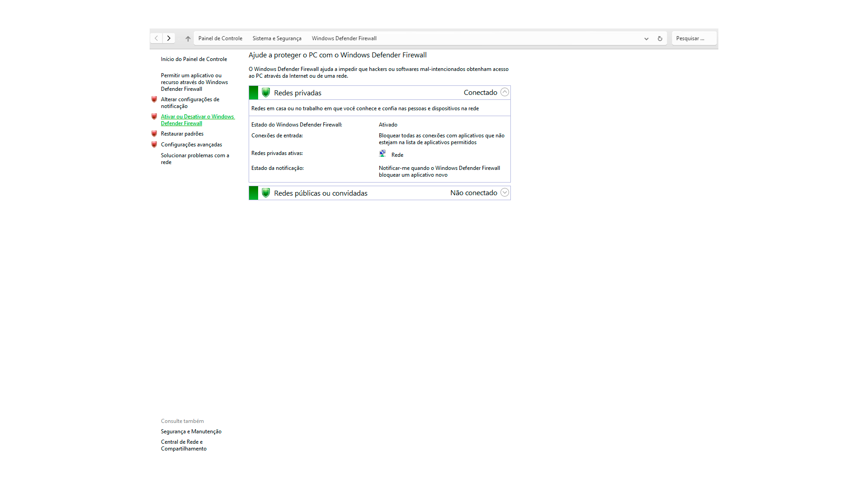Click Ativar ou Desativar o Windows Defender Firewall
868x488 pixels.
[198, 120]
